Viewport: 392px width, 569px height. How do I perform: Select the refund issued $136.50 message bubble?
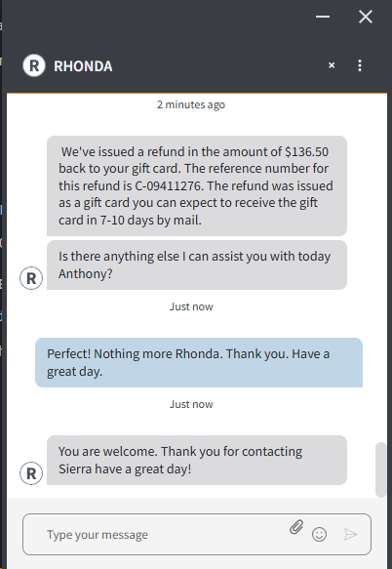pos(197,185)
